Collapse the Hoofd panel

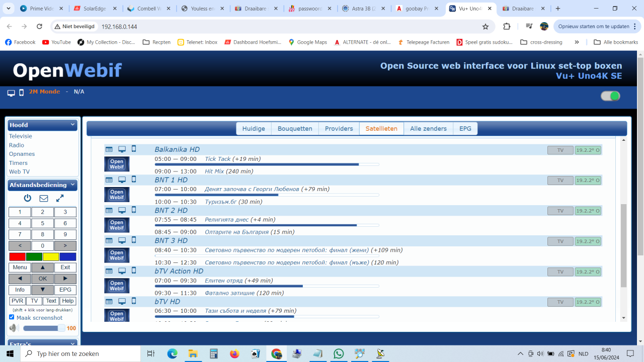[x=72, y=125]
